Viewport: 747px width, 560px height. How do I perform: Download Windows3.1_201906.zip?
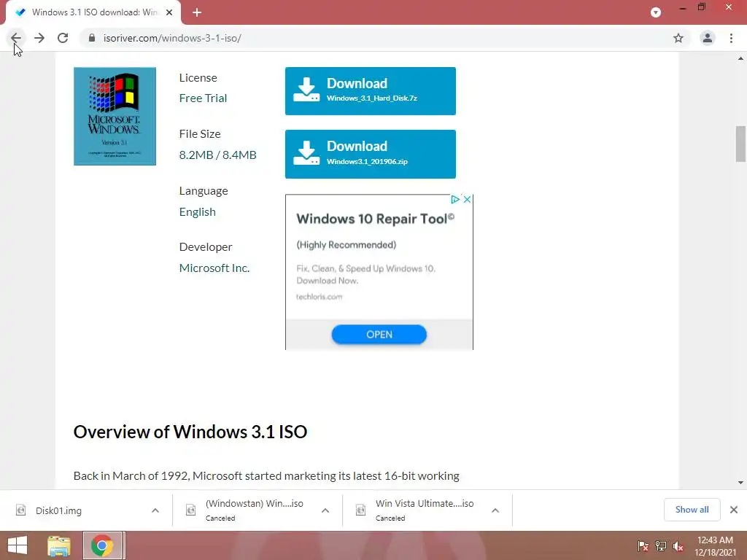click(370, 155)
